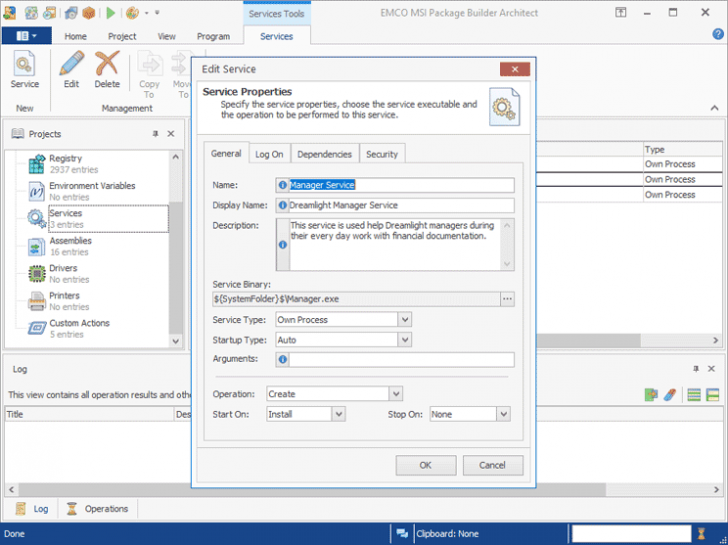Click in the Description text area
728x545 pixels.
[x=395, y=245]
